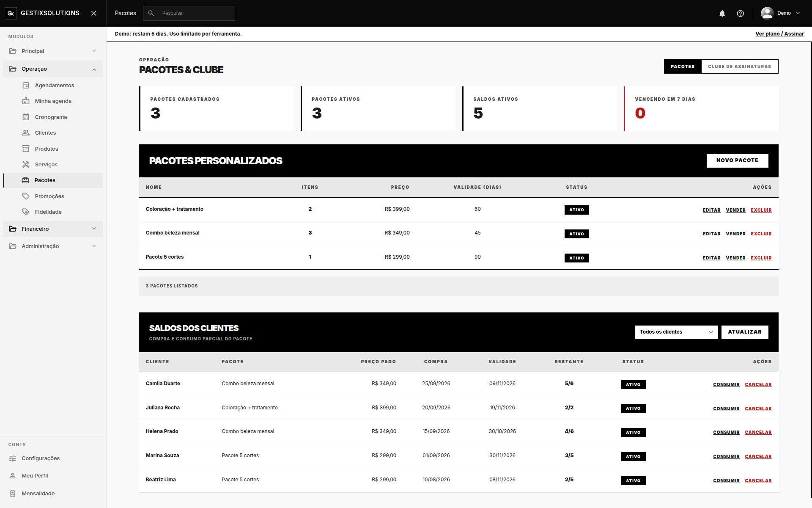Click Consumir for Helena Prado

[726, 432]
